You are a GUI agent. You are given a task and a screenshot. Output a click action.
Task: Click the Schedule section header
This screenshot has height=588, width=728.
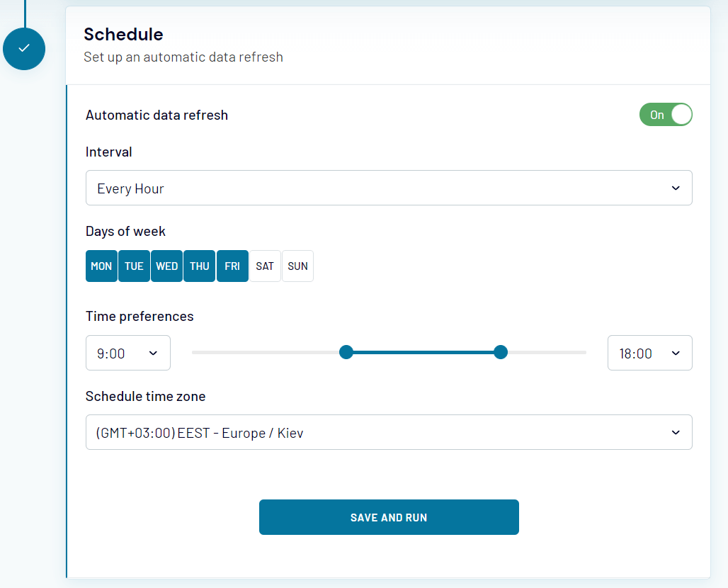123,35
